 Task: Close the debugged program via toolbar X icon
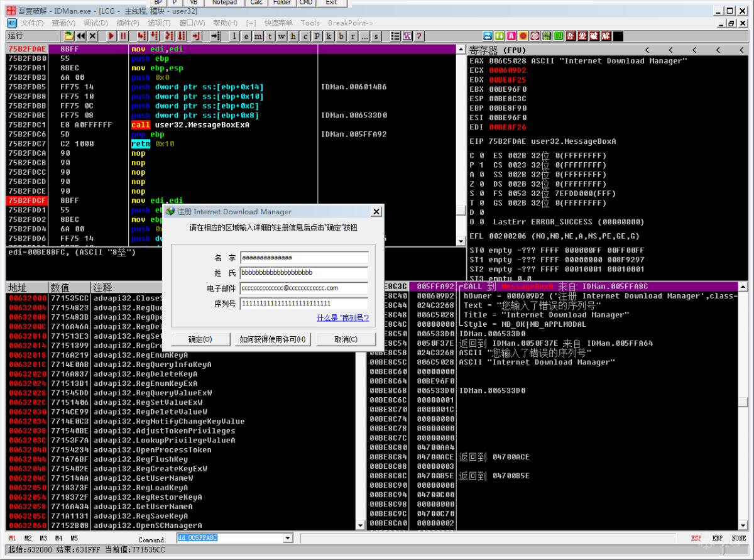pyautogui.click(x=93, y=36)
